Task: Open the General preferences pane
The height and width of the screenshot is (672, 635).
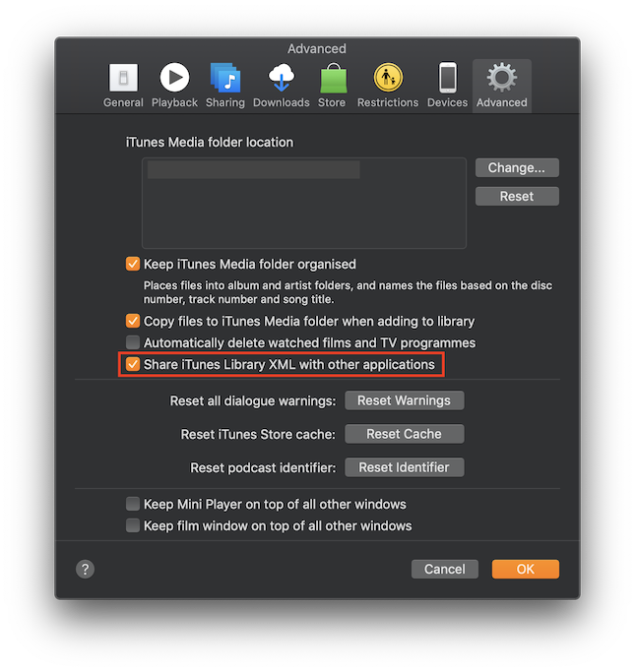Action: [123, 86]
